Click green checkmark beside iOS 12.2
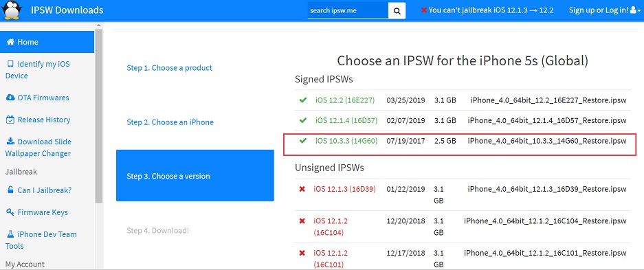Image resolution: width=644 pixels, height=270 pixels. point(303,100)
